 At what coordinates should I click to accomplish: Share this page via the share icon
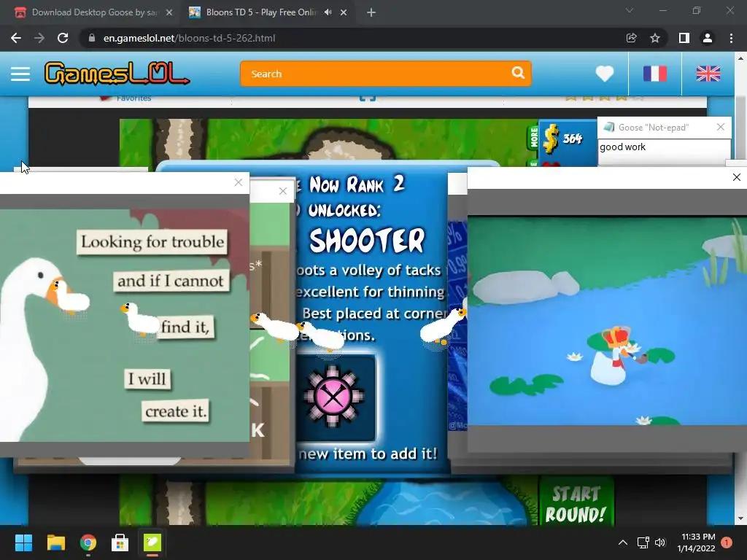tap(631, 38)
